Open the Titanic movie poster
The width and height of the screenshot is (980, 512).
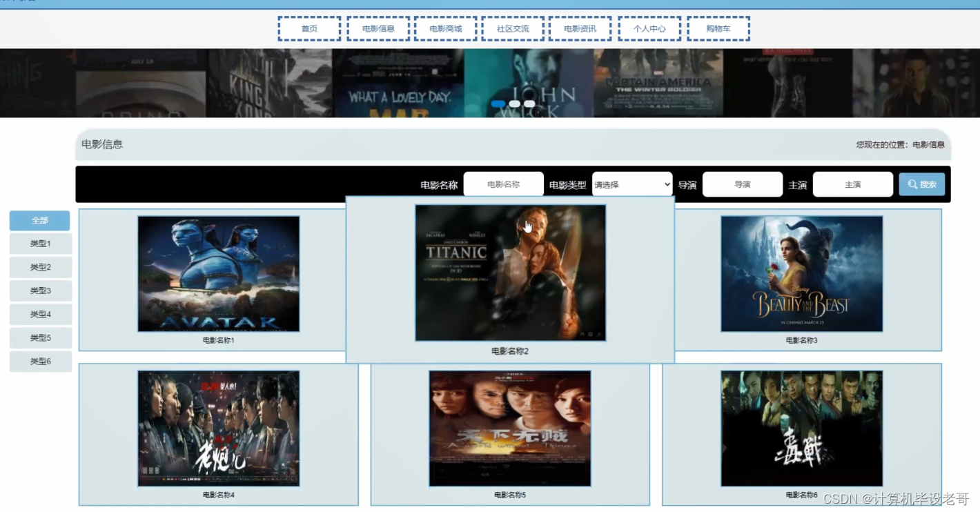[x=511, y=273]
